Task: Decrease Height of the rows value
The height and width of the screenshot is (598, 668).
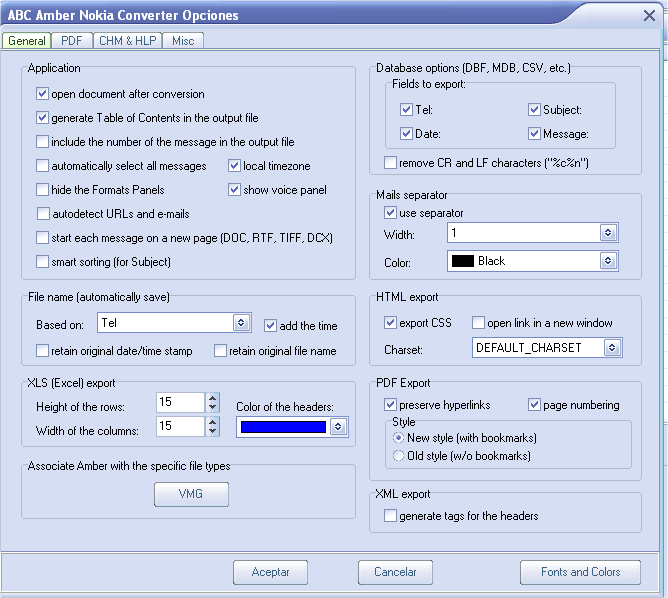Action: point(213,407)
